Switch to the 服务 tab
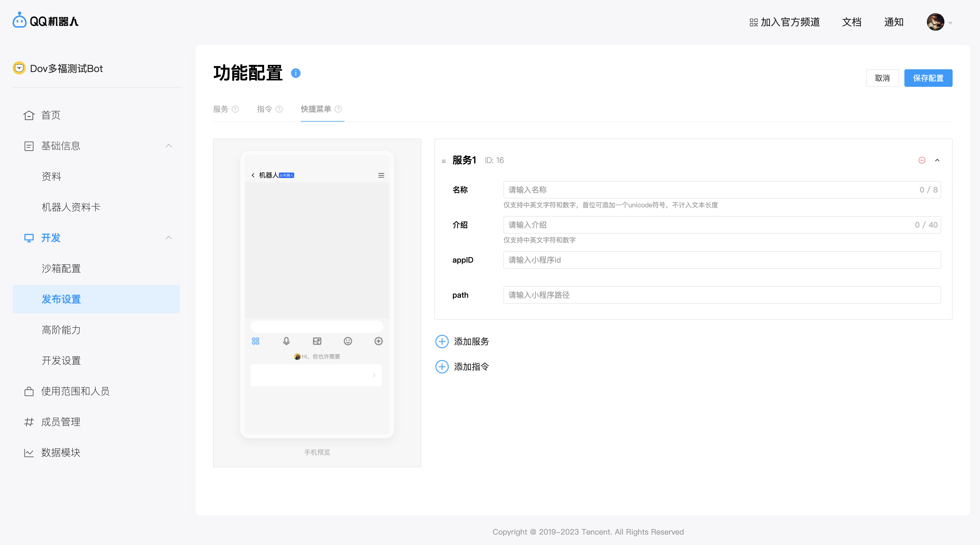 tap(221, 109)
